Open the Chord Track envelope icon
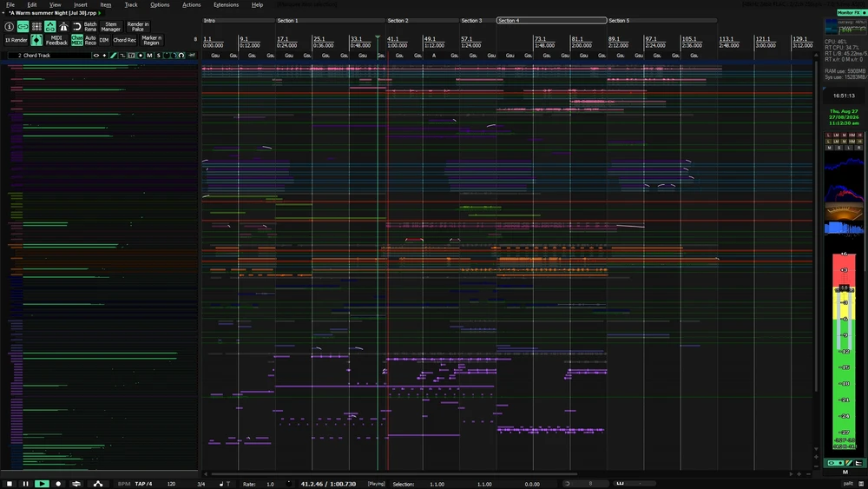This screenshot has height=489, width=868. (122, 56)
